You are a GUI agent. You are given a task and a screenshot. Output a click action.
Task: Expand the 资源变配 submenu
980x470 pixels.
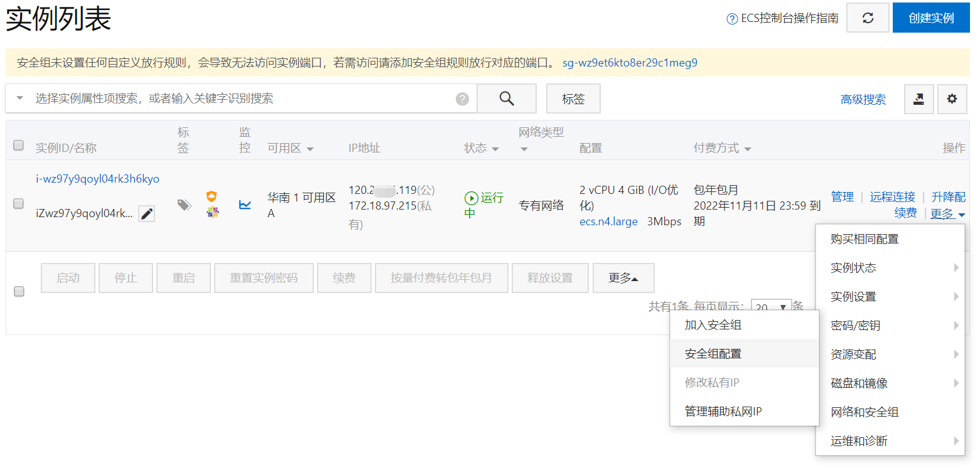click(x=890, y=355)
